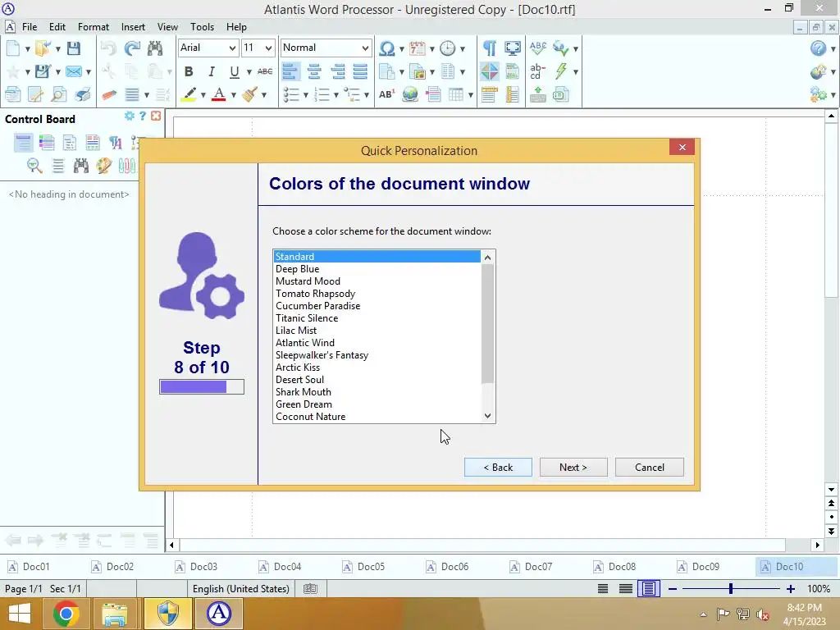Click the Redo arrow icon
This screenshot has width=840, height=630.
click(132, 48)
